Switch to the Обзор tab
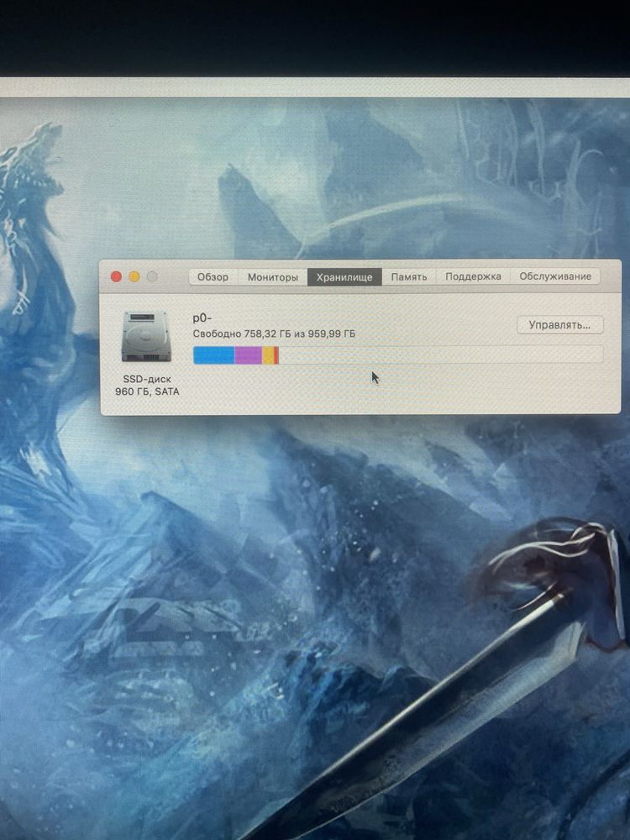 coord(213,277)
